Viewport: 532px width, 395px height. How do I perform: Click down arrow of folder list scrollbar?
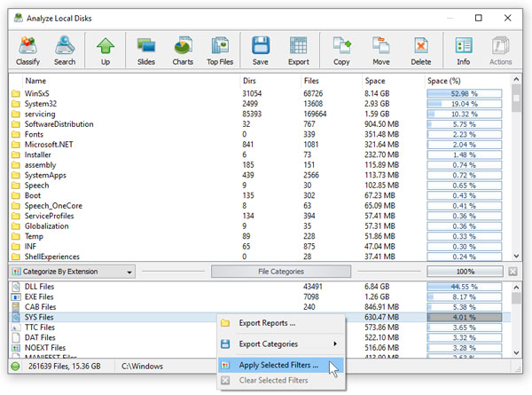(516, 256)
